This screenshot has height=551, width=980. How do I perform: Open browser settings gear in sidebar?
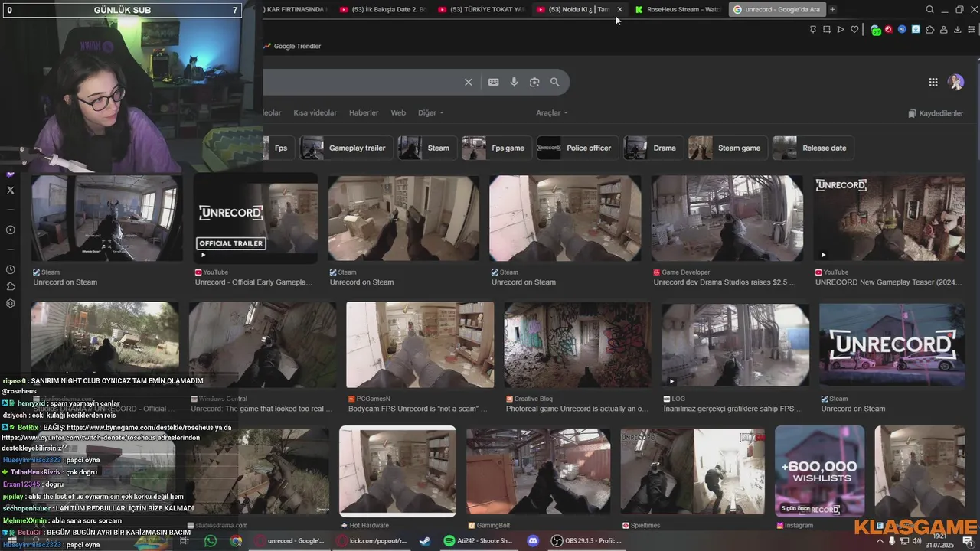[x=10, y=303]
